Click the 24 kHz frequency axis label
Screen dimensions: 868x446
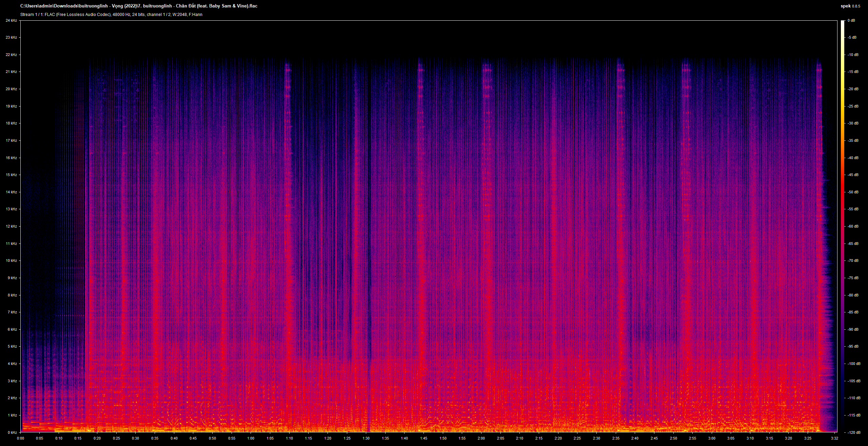[11, 20]
